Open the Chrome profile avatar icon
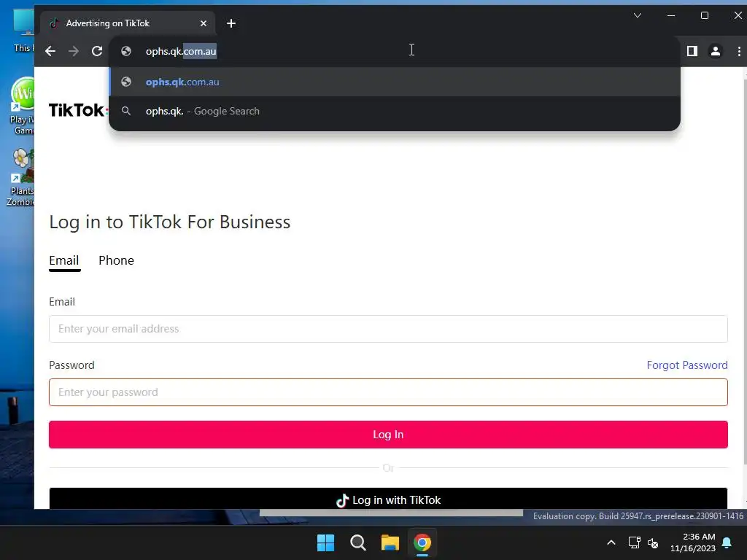Viewport: 747px width, 560px height. pyautogui.click(x=715, y=51)
